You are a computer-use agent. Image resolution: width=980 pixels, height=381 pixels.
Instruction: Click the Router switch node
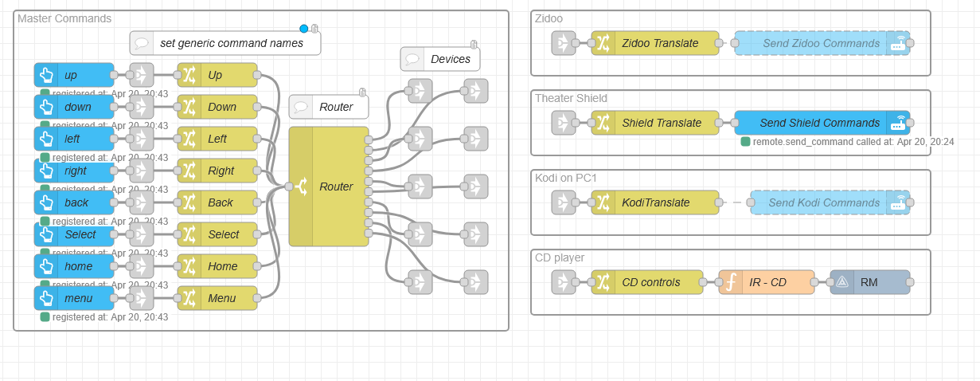tap(329, 187)
